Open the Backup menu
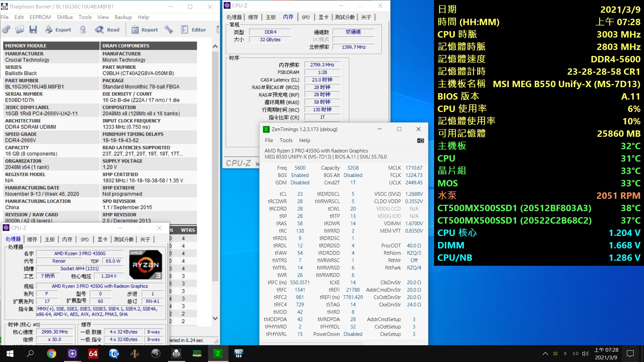The width and height of the screenshot is (644, 362). click(x=123, y=17)
